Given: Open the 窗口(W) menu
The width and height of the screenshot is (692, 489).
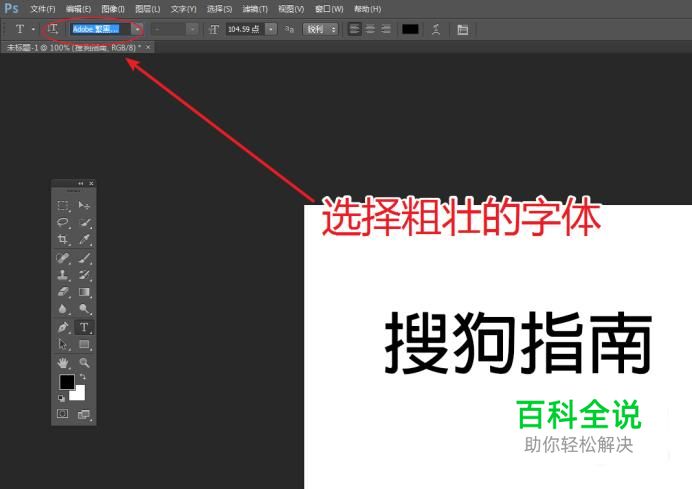Looking at the screenshot, I should point(329,9).
